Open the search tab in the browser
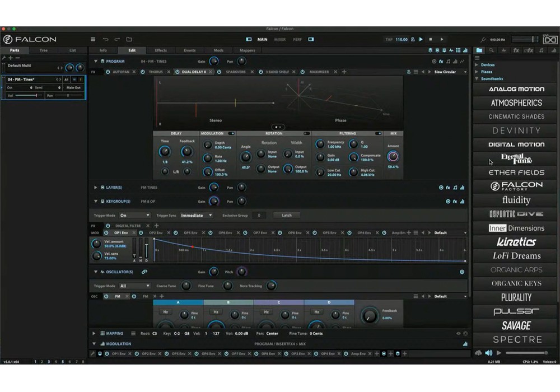Screen dimensions: 560x392 point(492,50)
